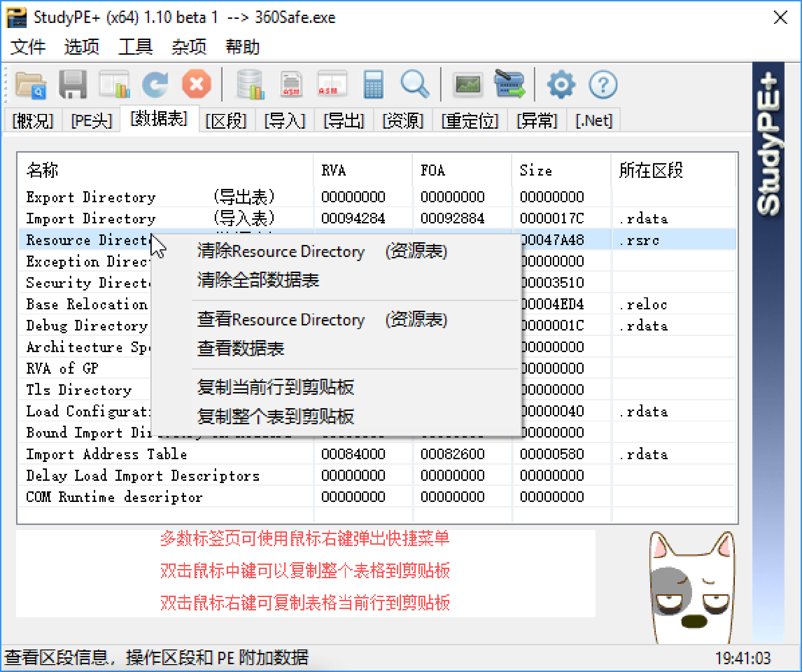Switch to the [导出] tab

344,121
